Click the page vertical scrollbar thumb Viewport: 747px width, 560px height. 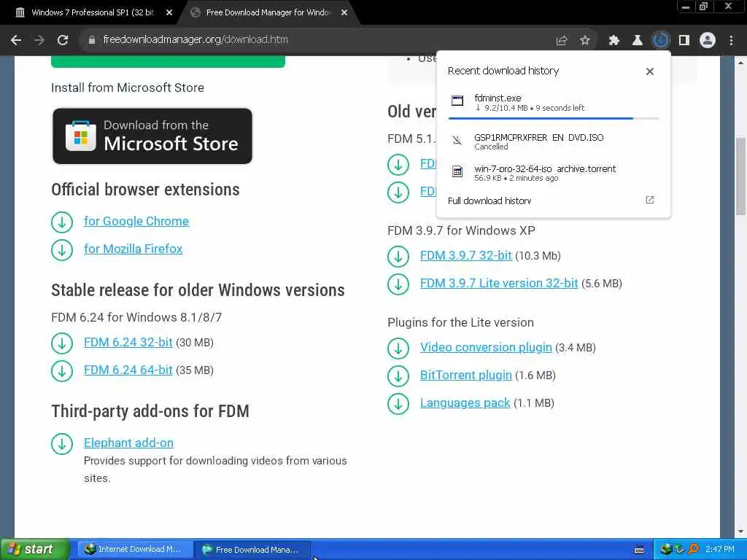pos(740,175)
